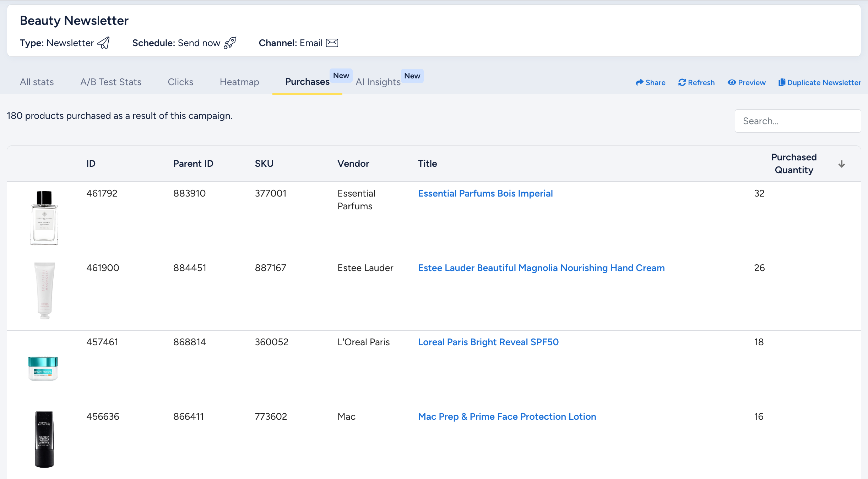Click purchased quantity 32

click(x=759, y=193)
